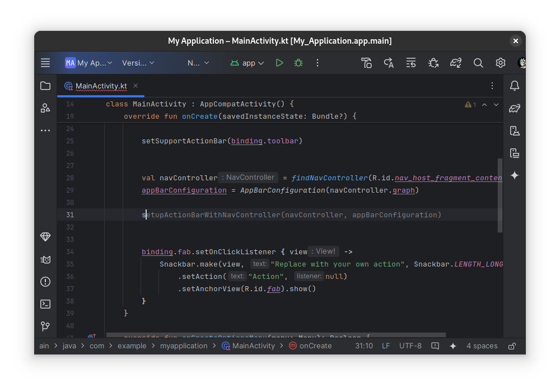Open the Versi... branch dropdown
Image resolution: width=560 pixels, height=392 pixels.
(x=138, y=63)
